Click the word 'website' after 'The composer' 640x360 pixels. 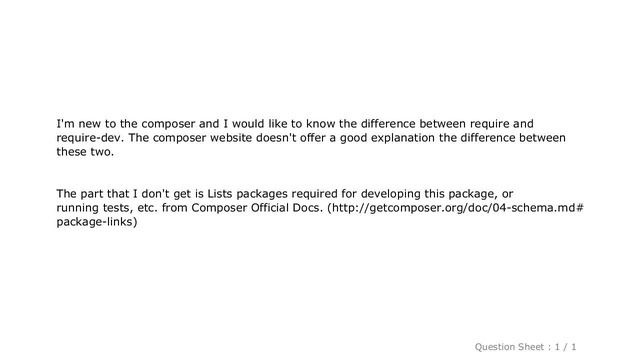coord(231,138)
